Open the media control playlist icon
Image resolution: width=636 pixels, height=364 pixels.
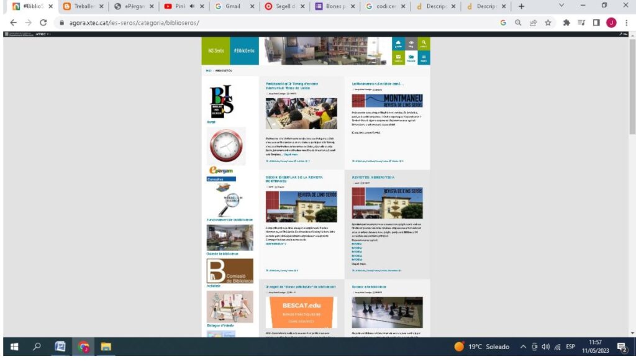(x=581, y=22)
